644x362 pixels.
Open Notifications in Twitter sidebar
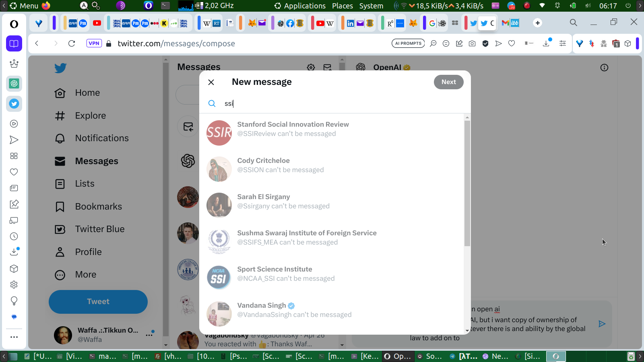tap(92, 138)
